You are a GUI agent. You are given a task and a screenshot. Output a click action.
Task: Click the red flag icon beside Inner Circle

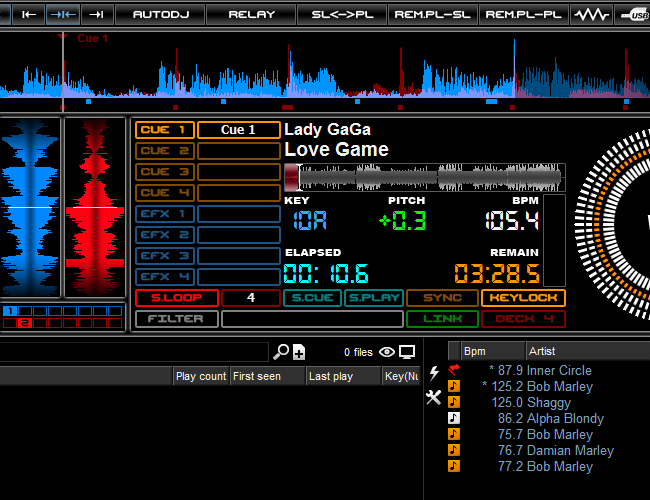pos(454,369)
